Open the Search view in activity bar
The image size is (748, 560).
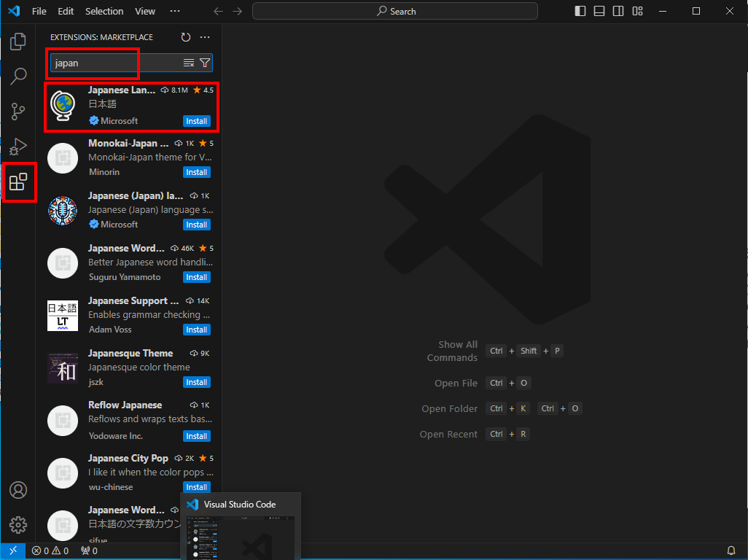point(18,76)
